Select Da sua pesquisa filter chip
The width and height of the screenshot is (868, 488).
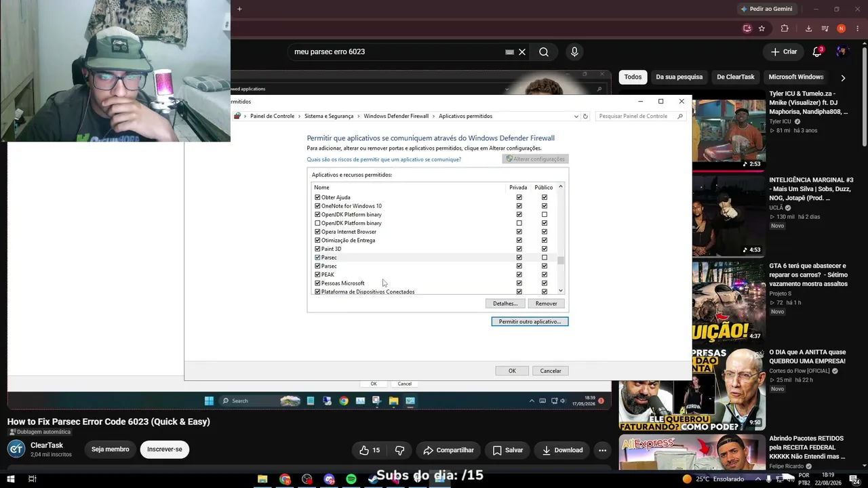[x=679, y=77]
